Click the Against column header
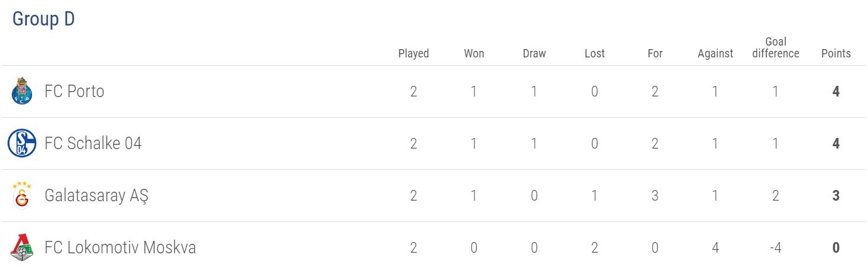 [x=715, y=53]
